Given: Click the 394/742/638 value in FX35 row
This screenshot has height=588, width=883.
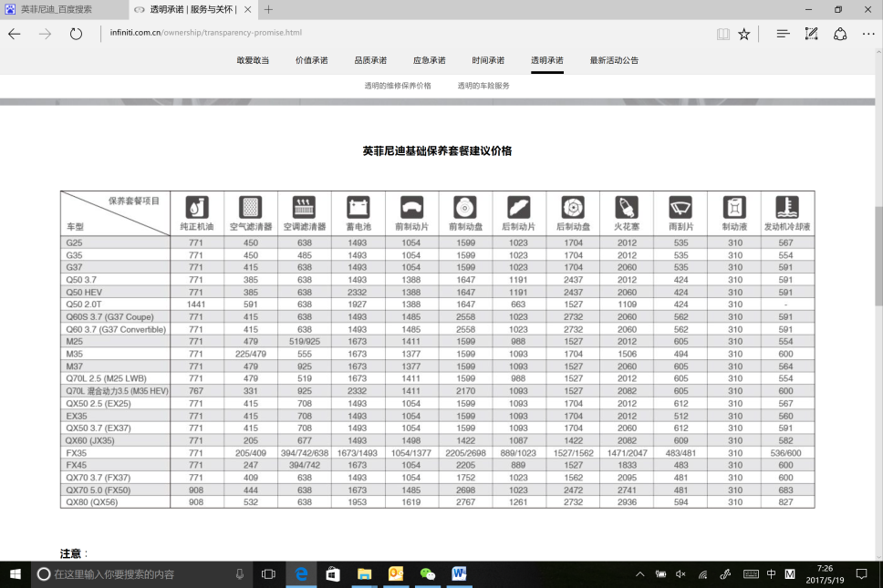Looking at the screenshot, I should click(x=304, y=453).
